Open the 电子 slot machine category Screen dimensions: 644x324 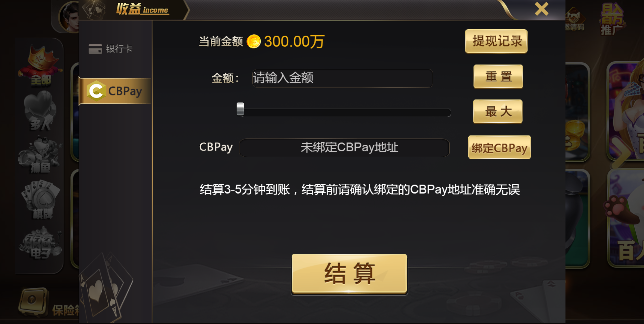click(x=41, y=243)
